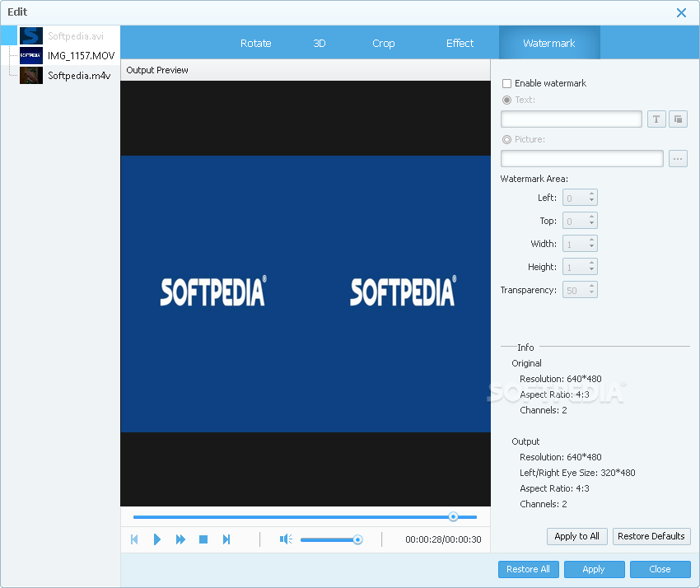
Task: Step to next frame icon
Action: click(226, 539)
